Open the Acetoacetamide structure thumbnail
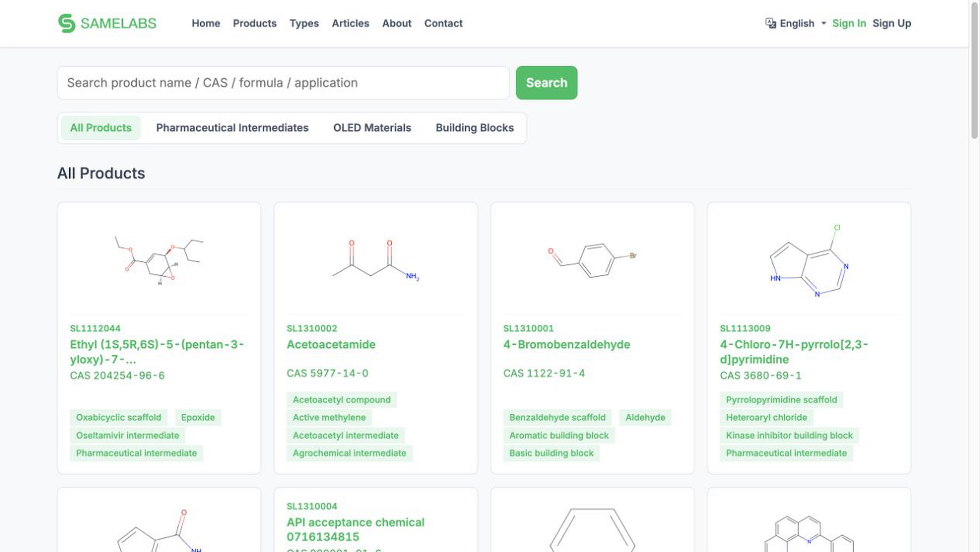 [x=375, y=259]
